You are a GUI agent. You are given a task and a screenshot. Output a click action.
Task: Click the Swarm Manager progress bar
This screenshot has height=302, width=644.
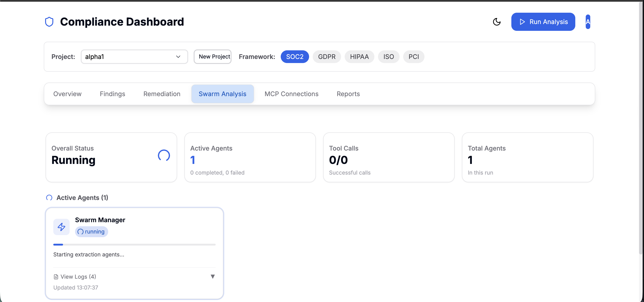134,244
